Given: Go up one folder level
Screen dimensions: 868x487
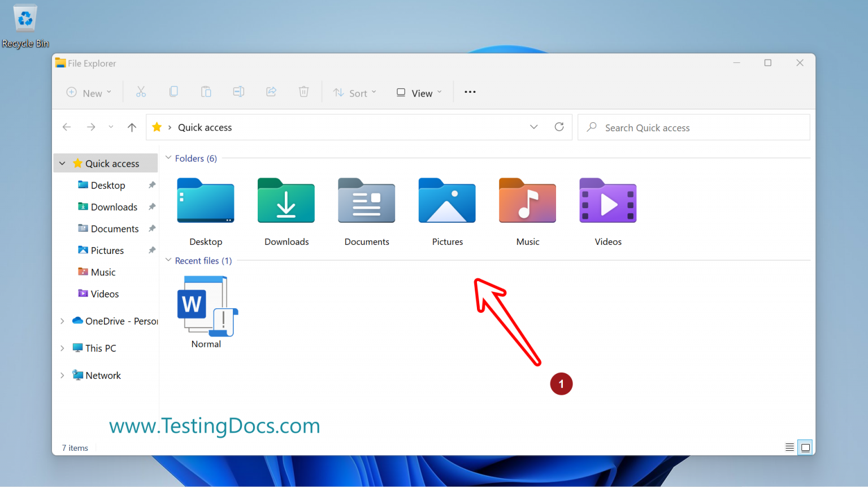Looking at the screenshot, I should coord(132,127).
